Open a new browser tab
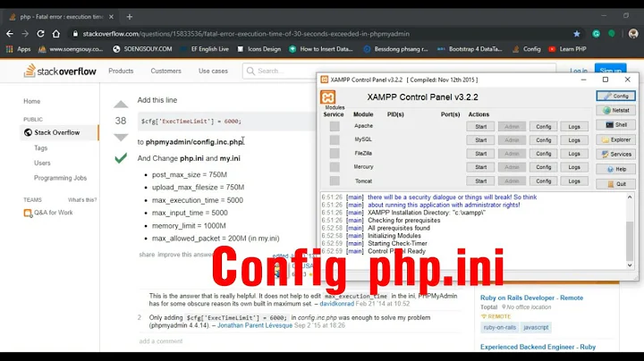 click(x=130, y=17)
